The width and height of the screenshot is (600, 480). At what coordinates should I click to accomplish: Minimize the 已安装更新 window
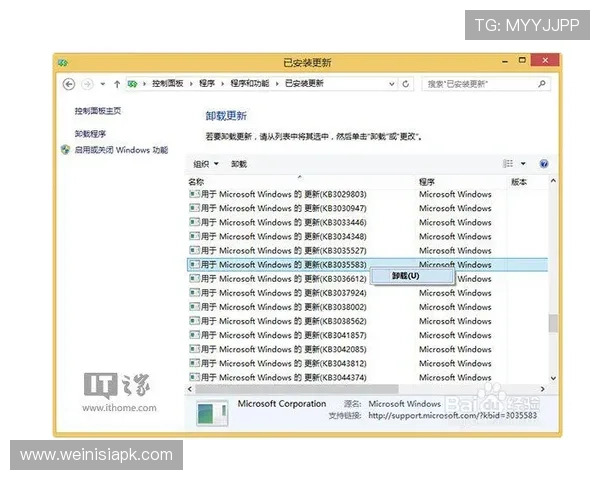click(505, 61)
